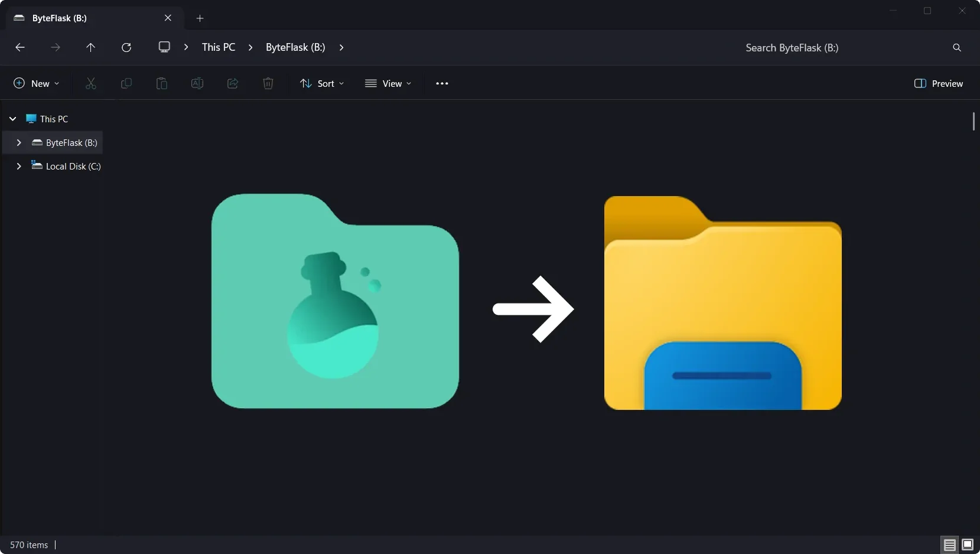The width and height of the screenshot is (980, 554).
Task: Click the Share icon in toolbar
Action: click(x=233, y=83)
